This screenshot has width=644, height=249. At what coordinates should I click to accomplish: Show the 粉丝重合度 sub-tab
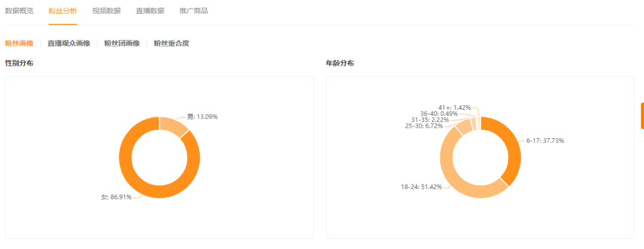pyautogui.click(x=171, y=43)
